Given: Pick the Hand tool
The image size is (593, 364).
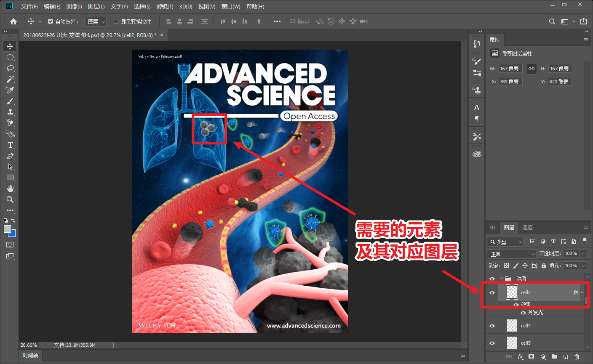Looking at the screenshot, I should point(10,189).
